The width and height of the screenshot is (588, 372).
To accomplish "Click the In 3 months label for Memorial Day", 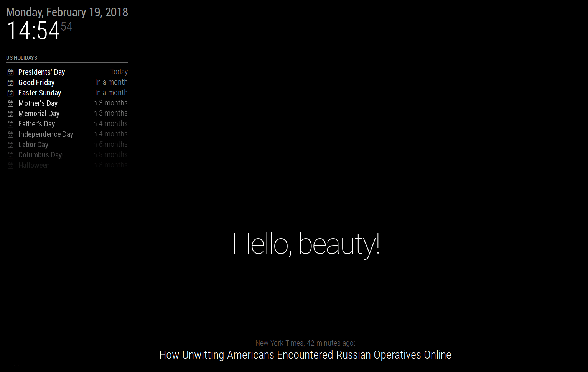I will (x=109, y=113).
